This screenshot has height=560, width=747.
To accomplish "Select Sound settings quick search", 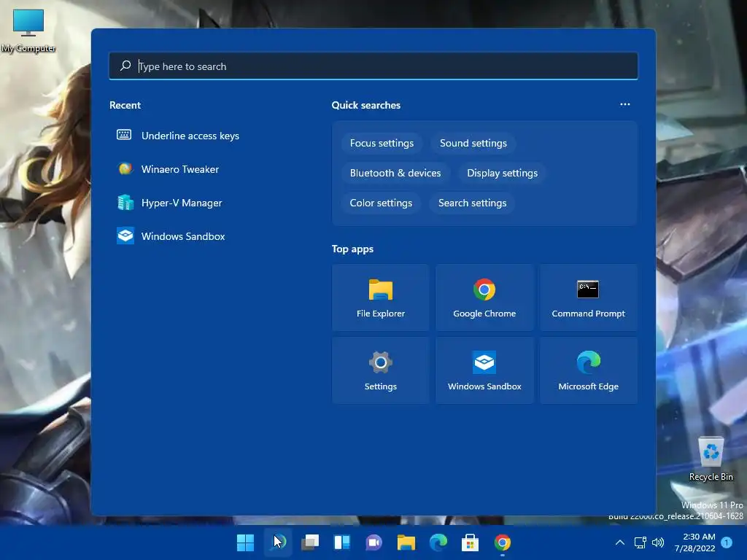I will (473, 144).
